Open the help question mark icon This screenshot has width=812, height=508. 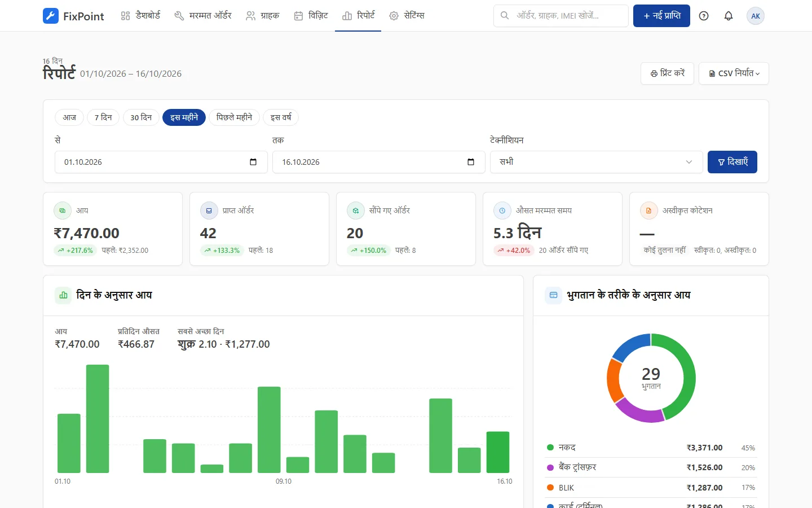click(x=704, y=16)
